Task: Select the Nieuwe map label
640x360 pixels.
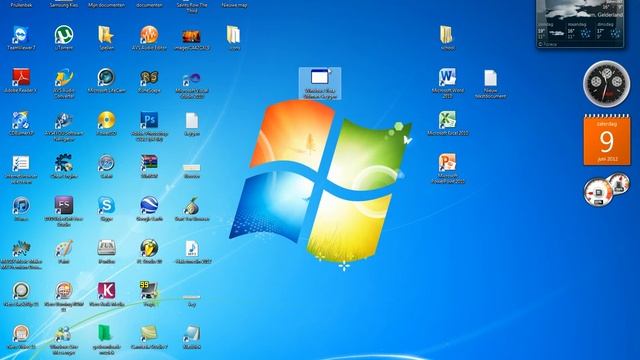Action: pyautogui.click(x=234, y=5)
